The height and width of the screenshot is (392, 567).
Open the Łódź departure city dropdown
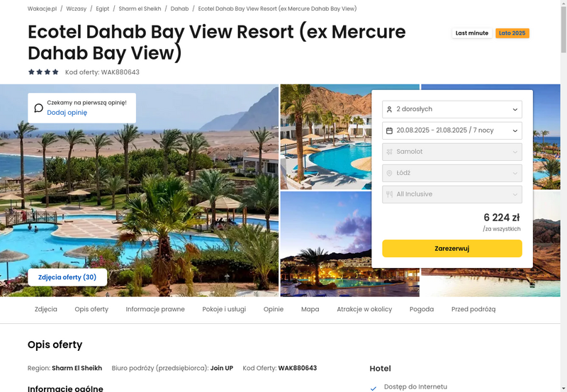(x=452, y=173)
